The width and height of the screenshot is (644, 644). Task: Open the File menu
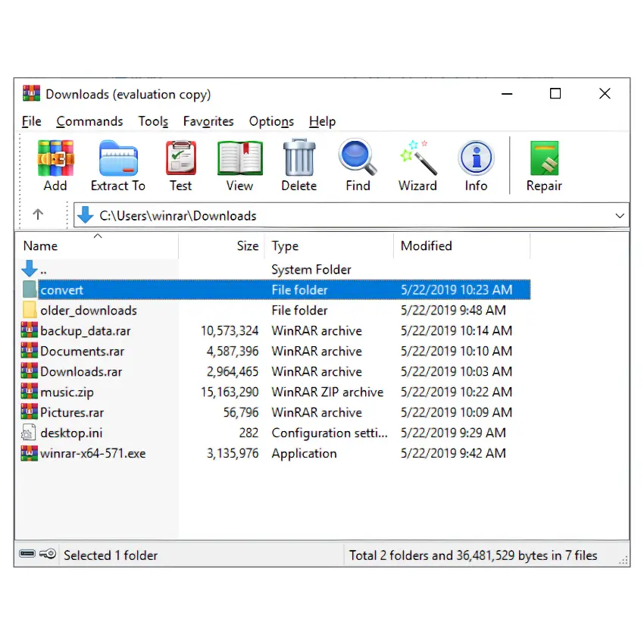[32, 121]
